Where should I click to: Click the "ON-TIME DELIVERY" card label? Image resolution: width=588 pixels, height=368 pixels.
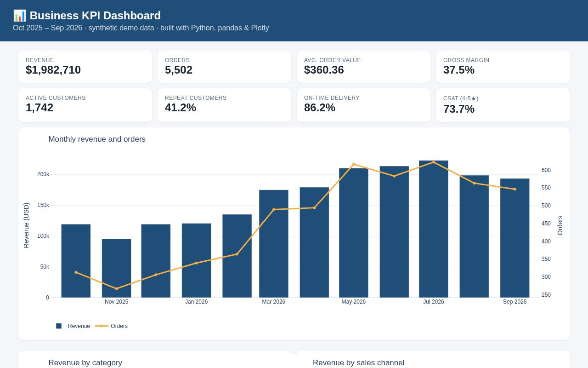pos(332,98)
